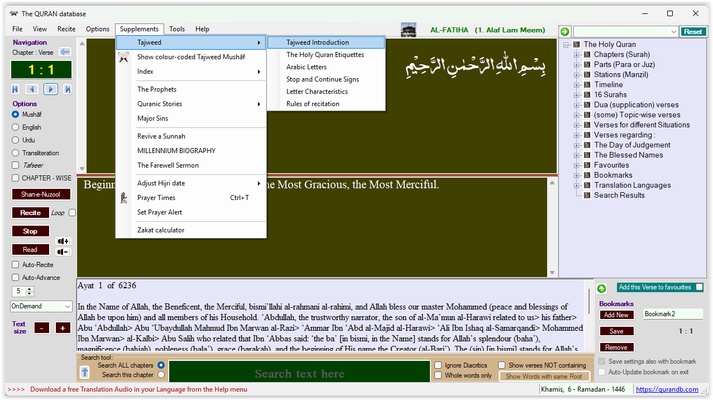Image resolution: width=713 pixels, height=400 pixels.
Task: Choose Tajweed Introduction submenu item
Action: 326,42
